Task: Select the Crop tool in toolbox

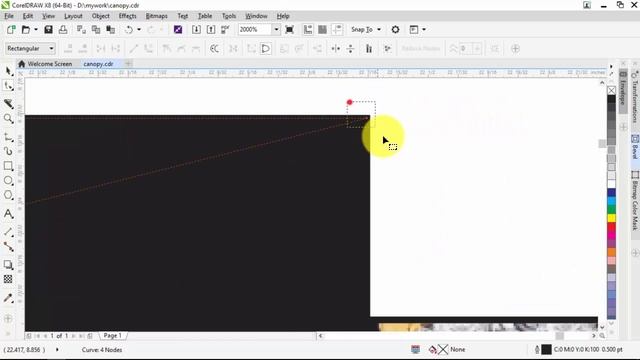Action: point(9,104)
